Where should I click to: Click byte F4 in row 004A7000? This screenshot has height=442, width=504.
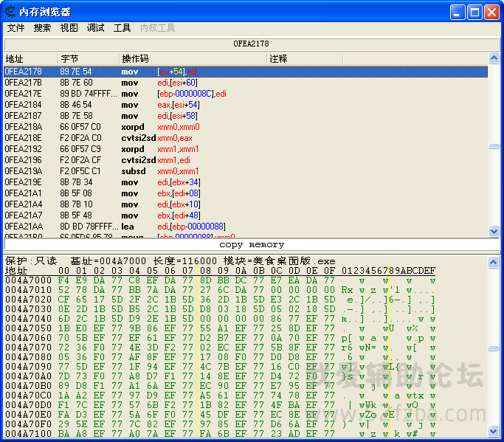pos(63,280)
